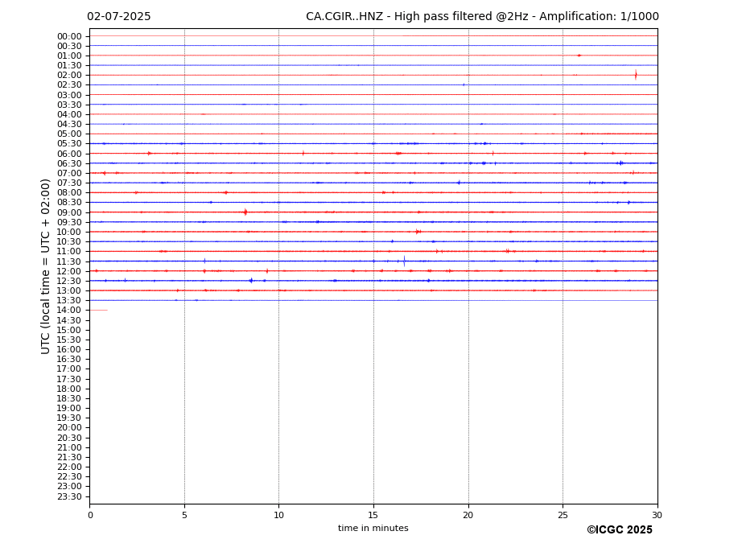
Task: Click the 20:30 time row label
Action: (x=69, y=438)
